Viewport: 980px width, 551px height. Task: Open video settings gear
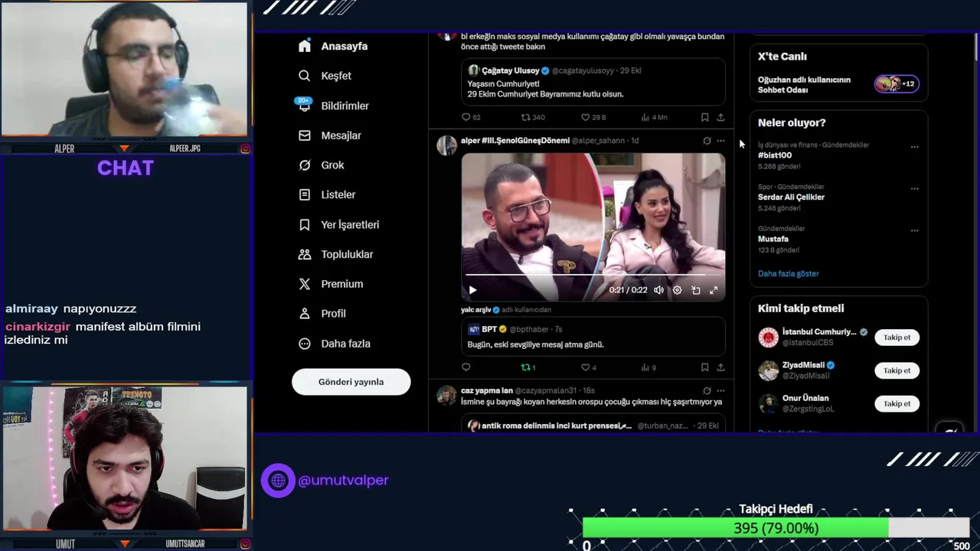point(677,290)
